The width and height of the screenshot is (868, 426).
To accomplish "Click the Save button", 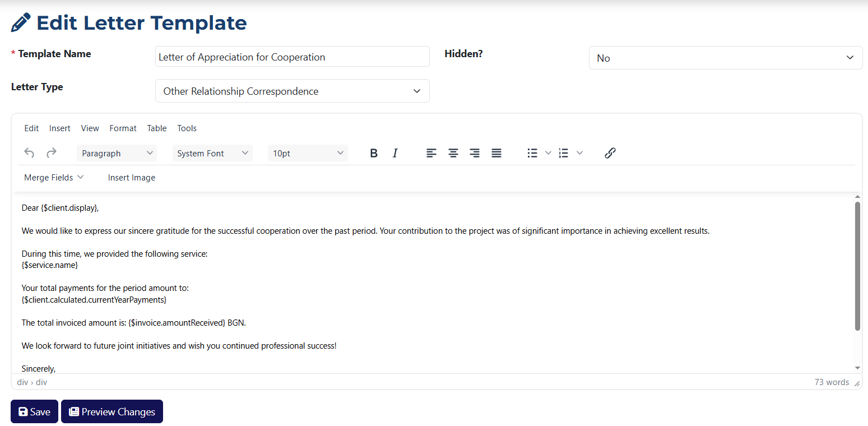I will point(34,411).
